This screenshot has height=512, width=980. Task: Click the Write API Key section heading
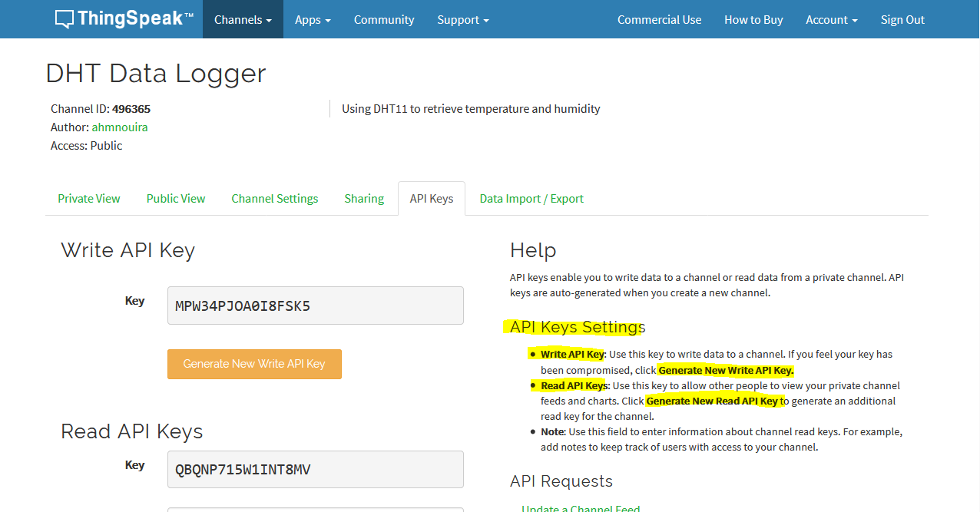tap(128, 250)
